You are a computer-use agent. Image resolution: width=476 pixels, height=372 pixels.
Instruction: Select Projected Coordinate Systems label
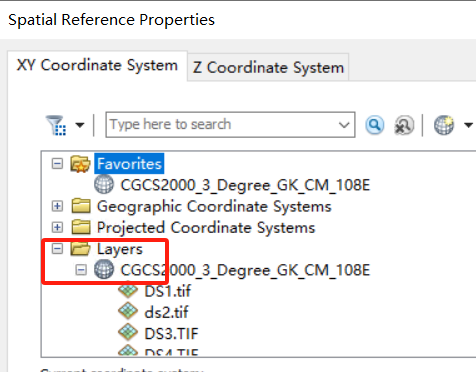point(206,228)
